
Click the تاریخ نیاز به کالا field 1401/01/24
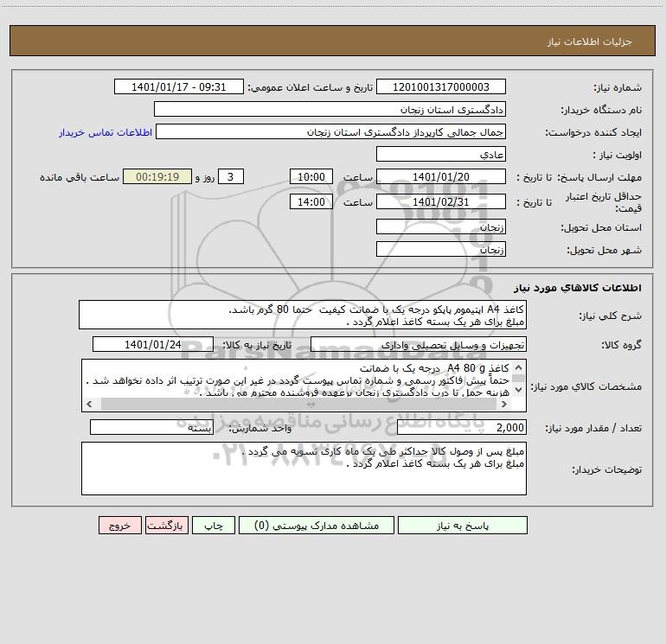pos(153,344)
